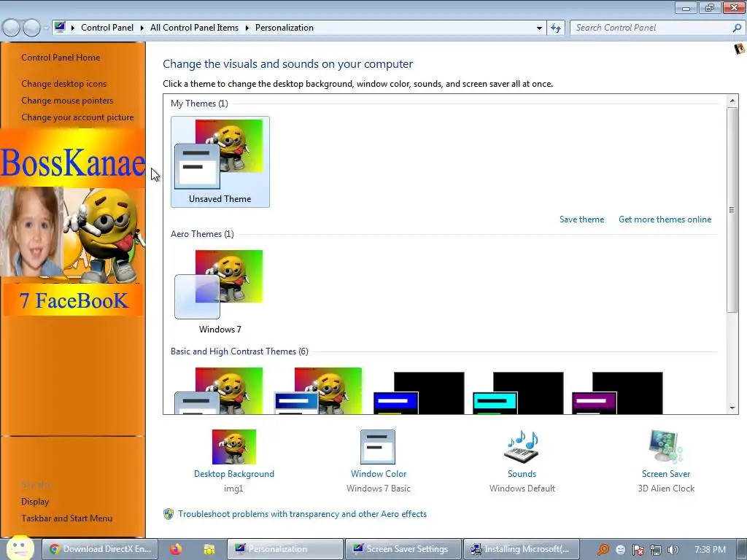Go to Control Panel Home
747x560 pixels.
(x=61, y=58)
